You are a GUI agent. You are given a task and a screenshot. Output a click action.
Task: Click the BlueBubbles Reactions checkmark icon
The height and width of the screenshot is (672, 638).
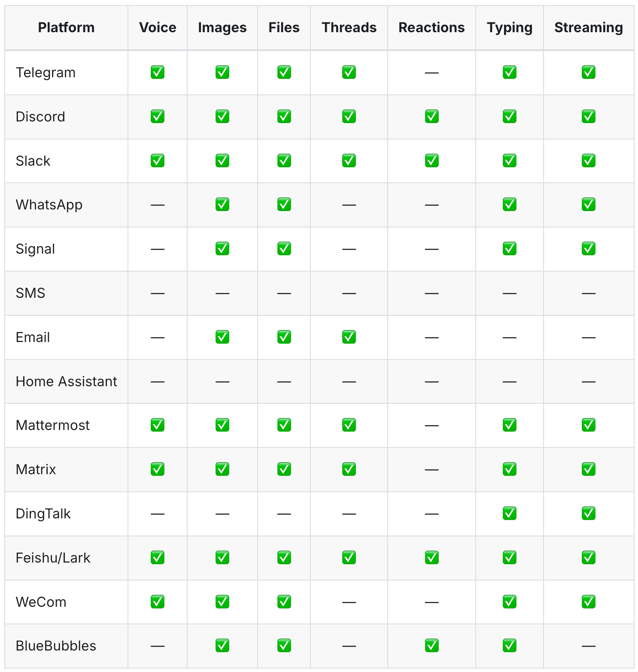[x=431, y=645]
